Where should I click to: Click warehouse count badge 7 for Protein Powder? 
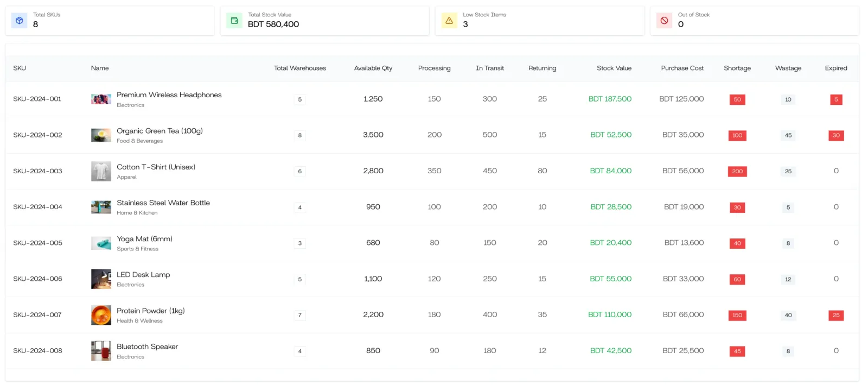300,315
